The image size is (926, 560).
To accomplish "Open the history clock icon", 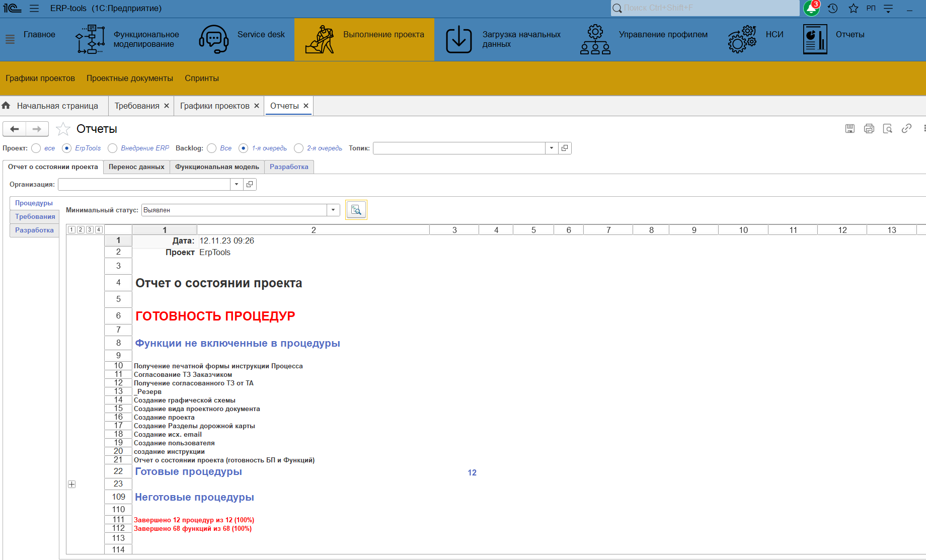I will click(x=833, y=8).
